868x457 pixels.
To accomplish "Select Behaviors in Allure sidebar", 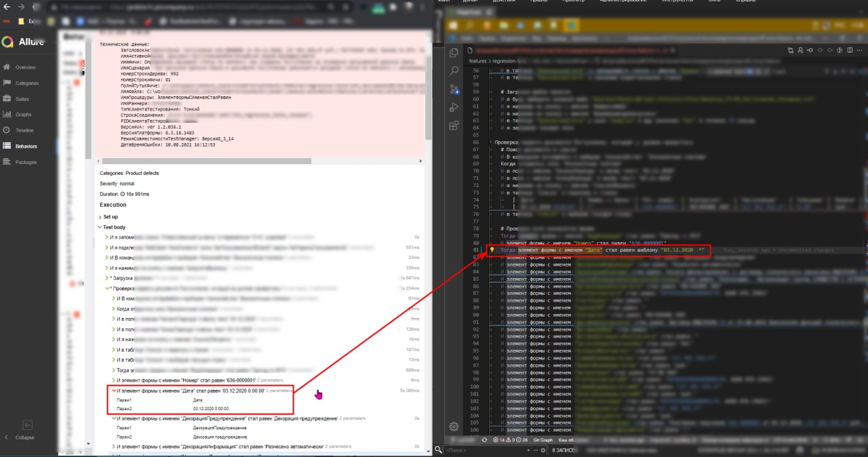I will point(26,146).
